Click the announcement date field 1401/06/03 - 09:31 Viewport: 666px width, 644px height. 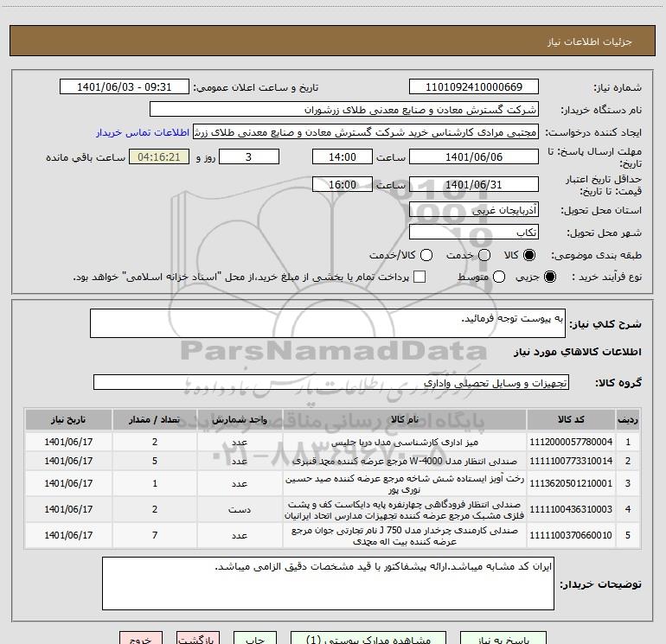click(x=124, y=87)
